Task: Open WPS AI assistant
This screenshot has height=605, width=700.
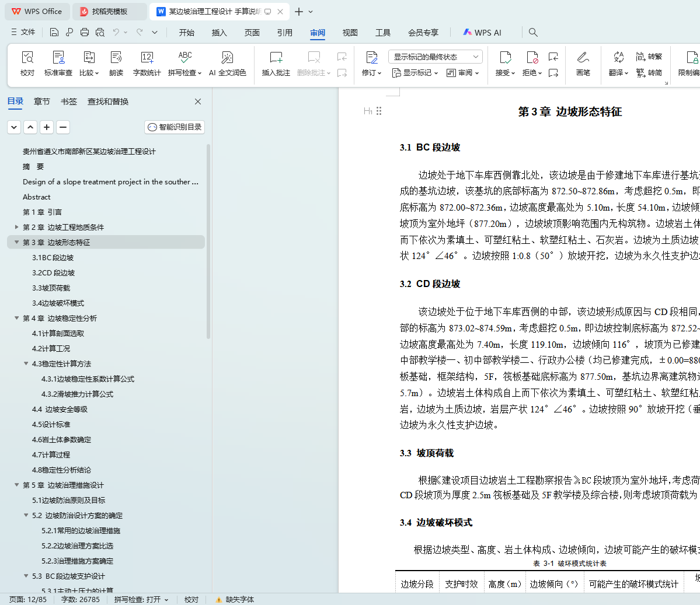Action: (x=482, y=33)
